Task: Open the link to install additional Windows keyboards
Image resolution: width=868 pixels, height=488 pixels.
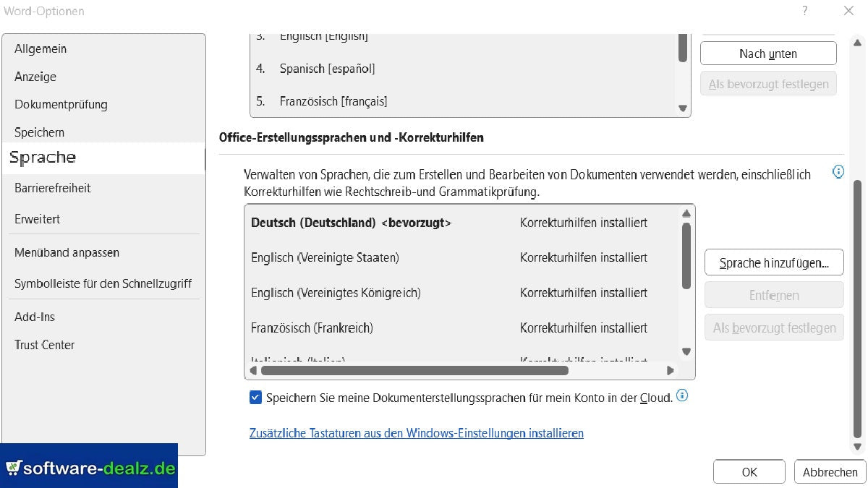Action: 417,432
